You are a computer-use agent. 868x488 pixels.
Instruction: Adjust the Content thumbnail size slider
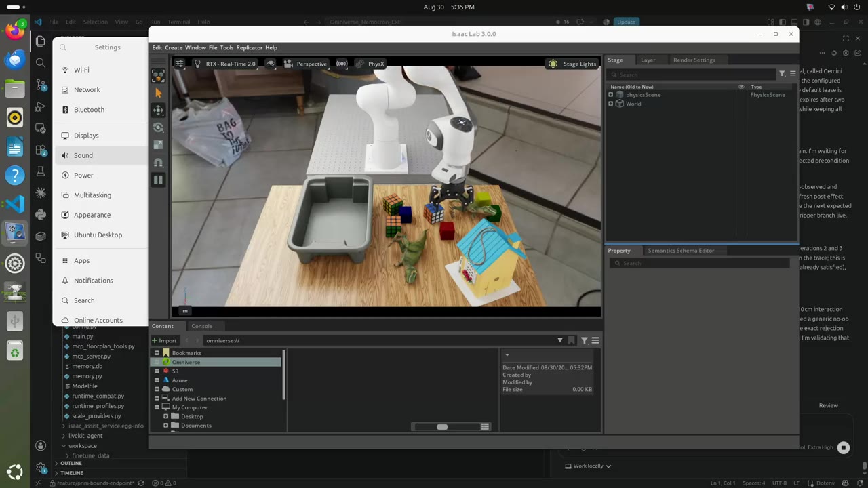click(442, 427)
